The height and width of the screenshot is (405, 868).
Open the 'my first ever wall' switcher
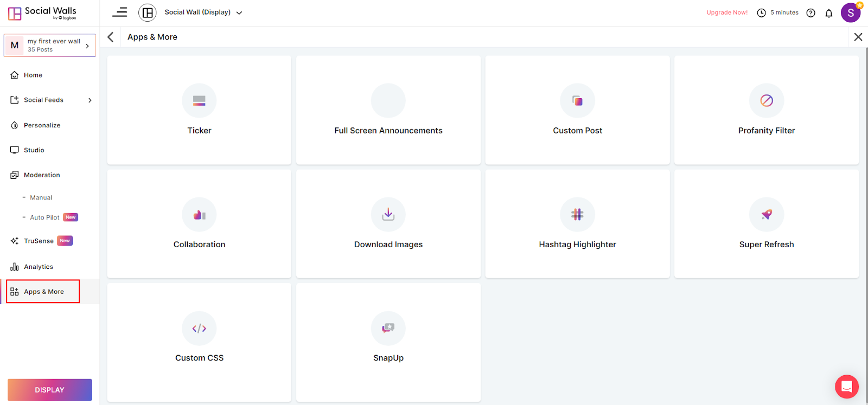(x=50, y=46)
